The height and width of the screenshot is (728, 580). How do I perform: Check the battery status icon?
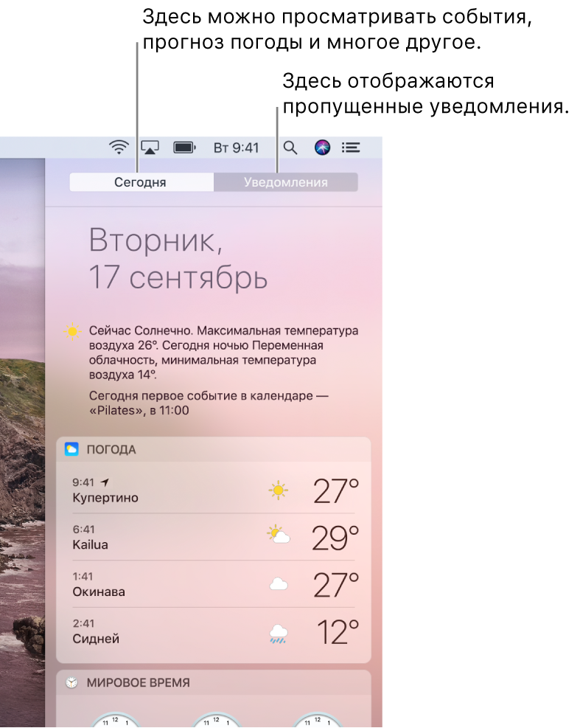coord(185,148)
